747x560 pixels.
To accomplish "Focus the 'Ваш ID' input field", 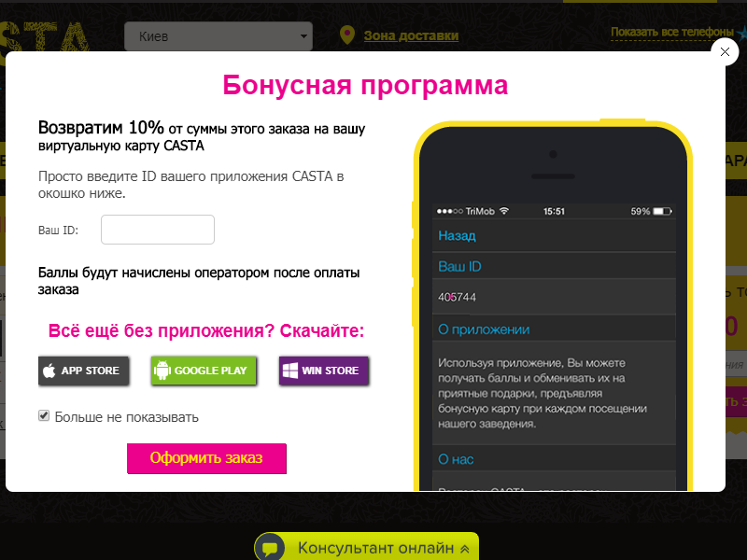I will point(158,230).
